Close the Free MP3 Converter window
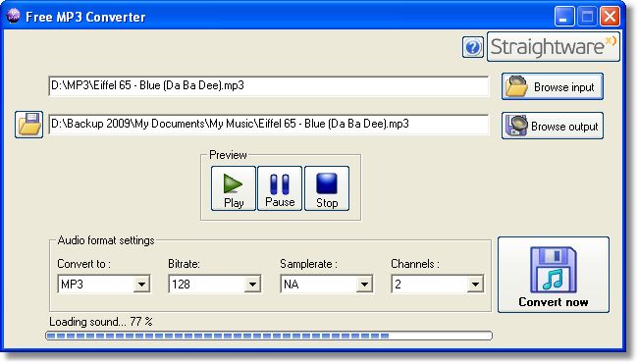 [610, 17]
